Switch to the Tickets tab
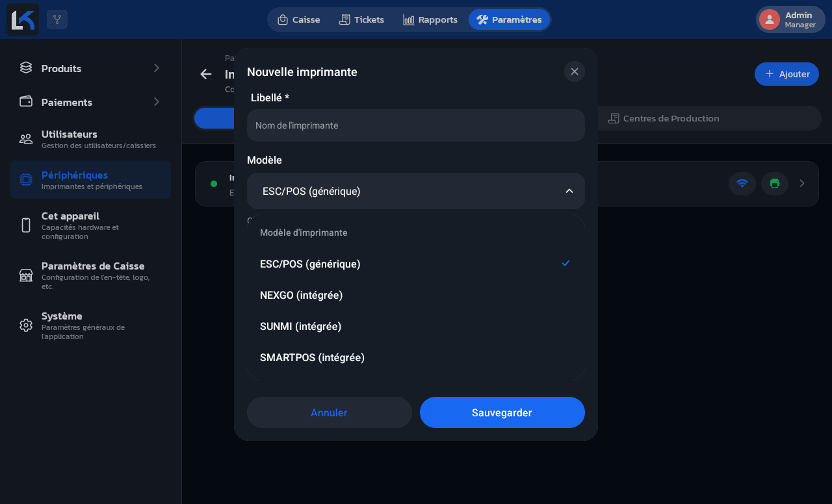Screen dimensions: 832x504 [x=361, y=19]
